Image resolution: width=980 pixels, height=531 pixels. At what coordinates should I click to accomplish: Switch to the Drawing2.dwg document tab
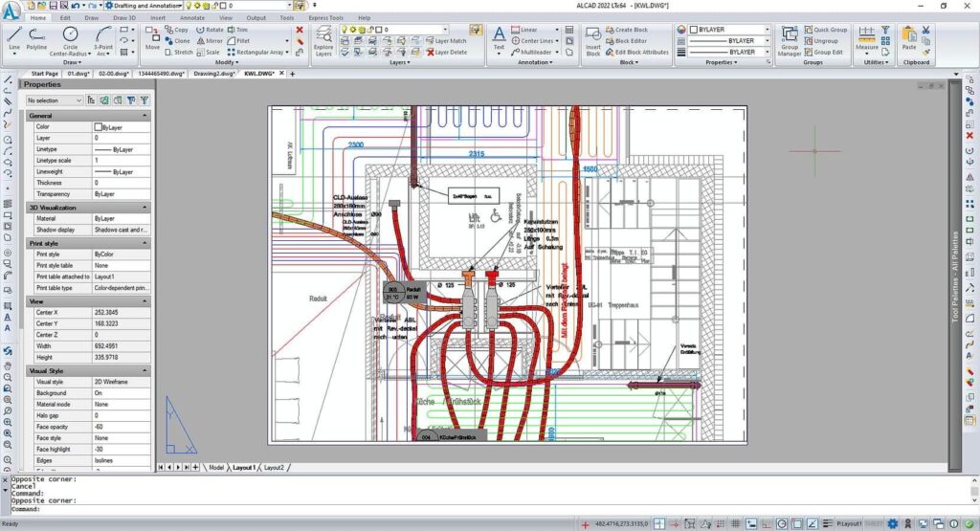click(x=213, y=73)
